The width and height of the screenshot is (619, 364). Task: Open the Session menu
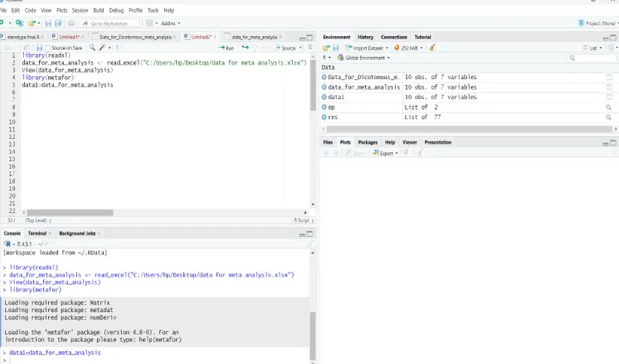click(x=80, y=11)
